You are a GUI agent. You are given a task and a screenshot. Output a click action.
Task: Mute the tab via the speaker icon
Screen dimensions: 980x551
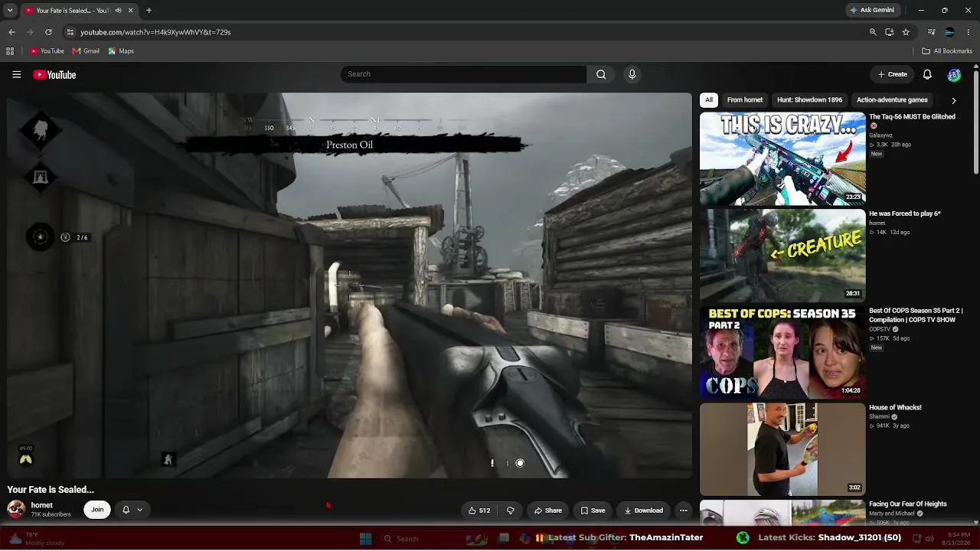[118, 11]
